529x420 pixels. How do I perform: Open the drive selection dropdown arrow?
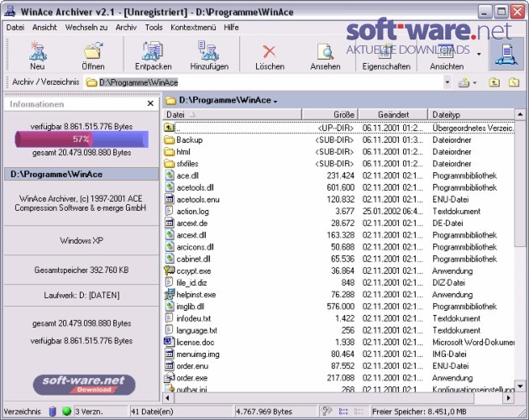pyautogui.click(x=474, y=82)
